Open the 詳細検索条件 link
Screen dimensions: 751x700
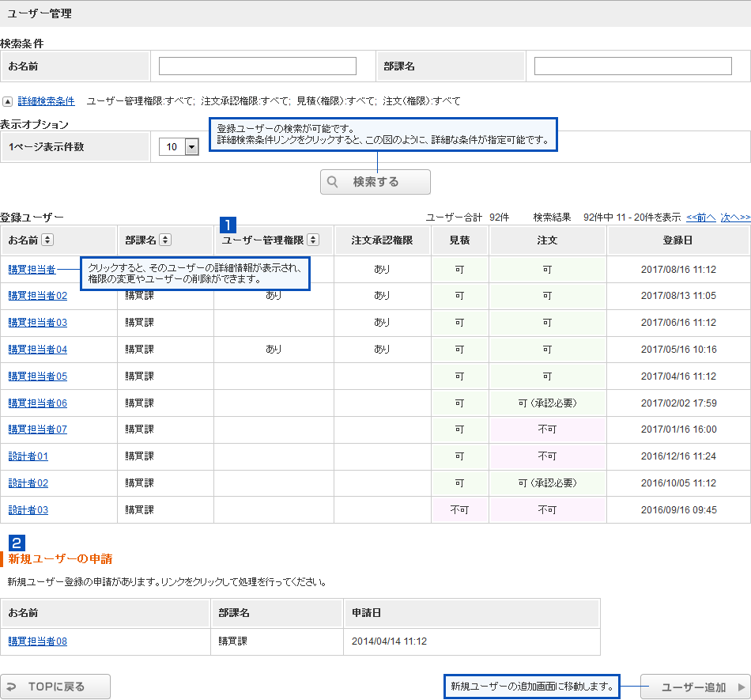[x=46, y=101]
